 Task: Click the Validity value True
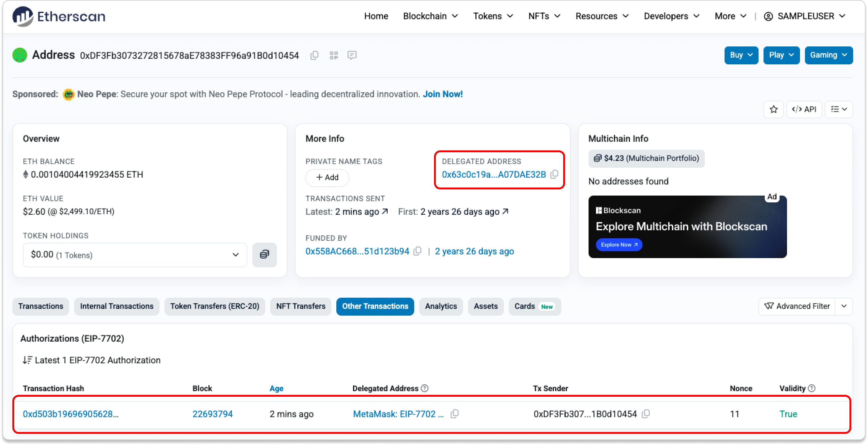788,414
